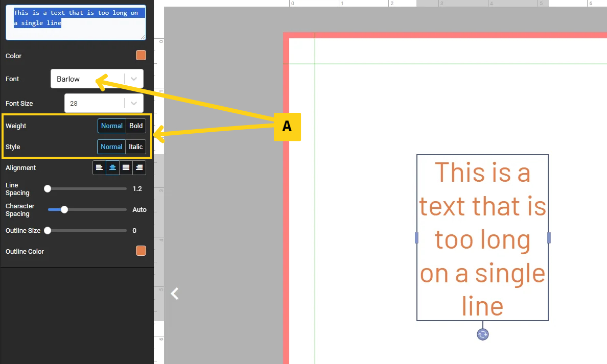
Task: Click the Line Spacing slider handle
Action: tap(48, 188)
